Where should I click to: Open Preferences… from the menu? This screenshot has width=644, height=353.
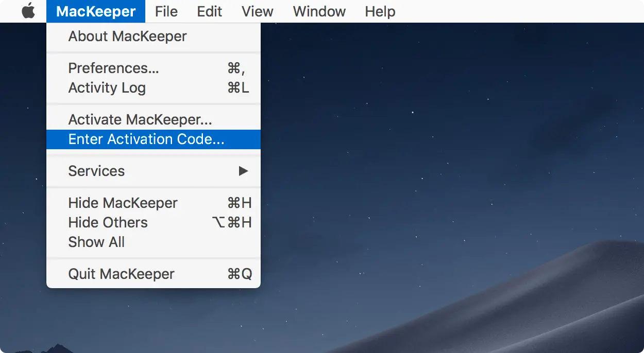[154, 68]
